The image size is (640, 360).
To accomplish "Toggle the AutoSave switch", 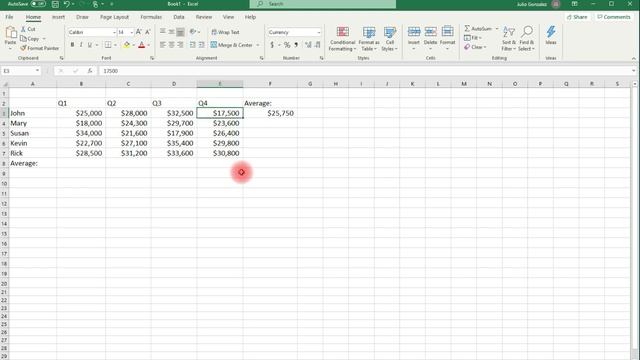I will pos(38,4).
